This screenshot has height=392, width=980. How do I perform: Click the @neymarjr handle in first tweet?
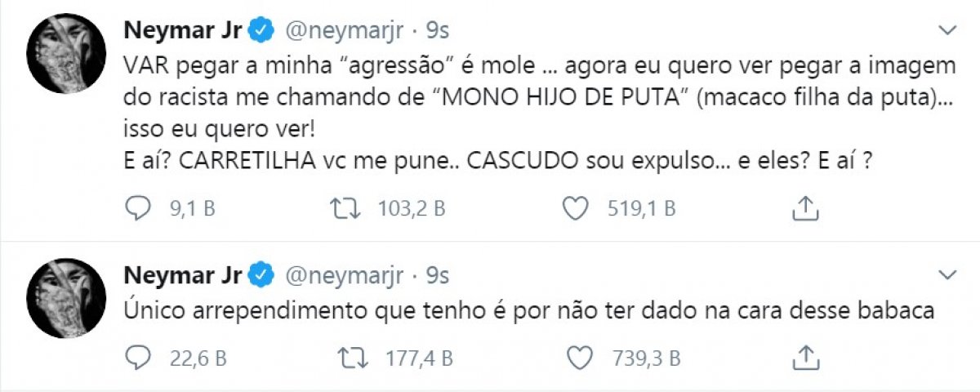pyautogui.click(x=343, y=31)
